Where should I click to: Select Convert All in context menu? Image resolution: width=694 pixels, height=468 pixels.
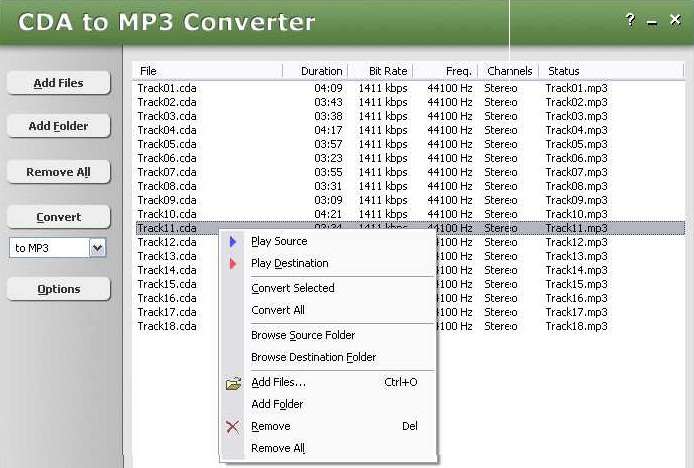coord(277,310)
